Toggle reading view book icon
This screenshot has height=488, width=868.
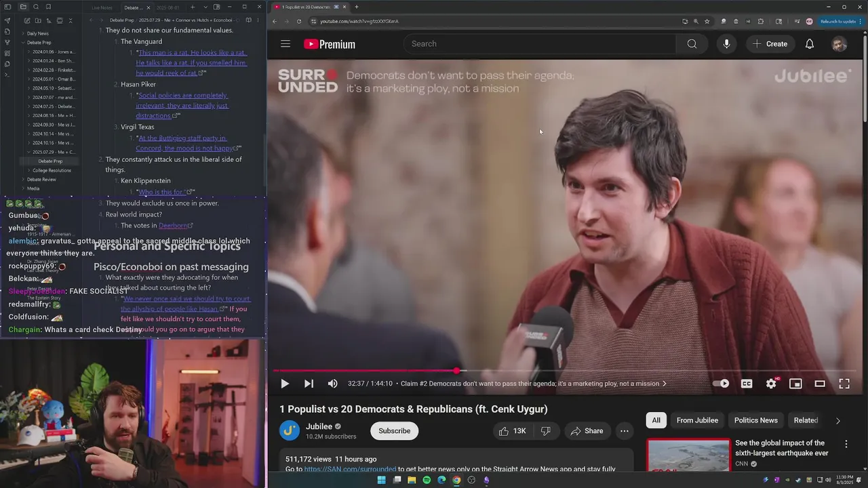point(248,20)
